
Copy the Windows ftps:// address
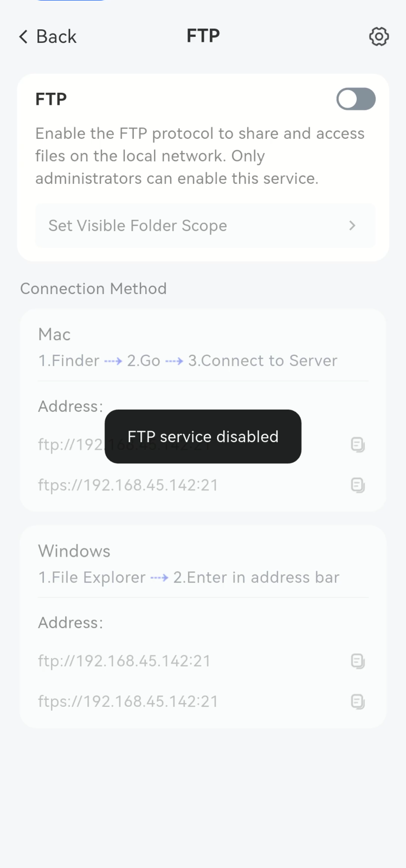pyautogui.click(x=358, y=701)
